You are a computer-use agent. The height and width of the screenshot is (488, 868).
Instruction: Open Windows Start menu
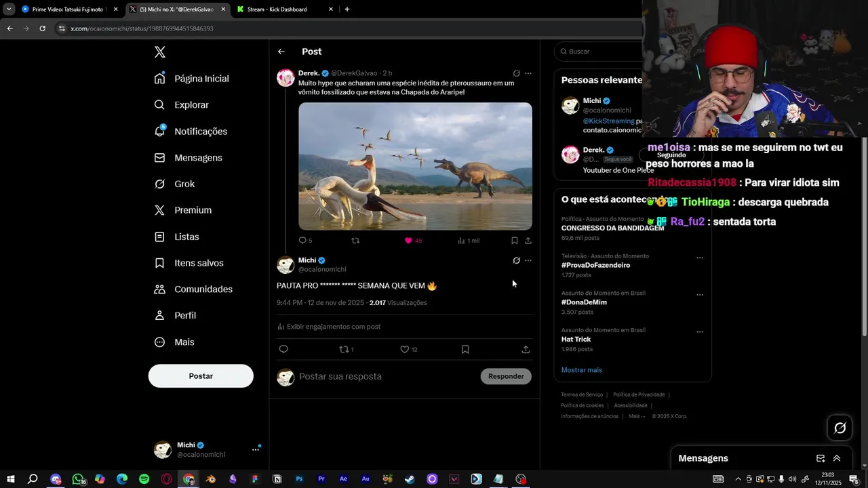(10, 479)
